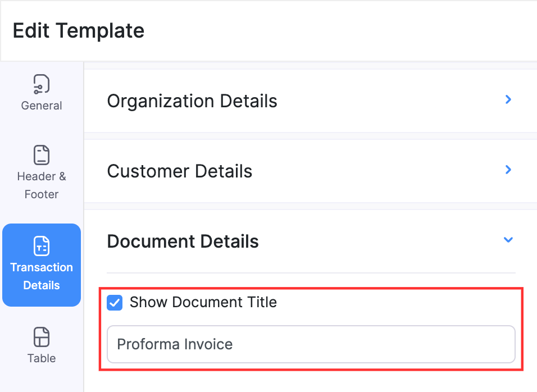This screenshot has height=392, width=537.
Task: Select the Table panel icon
Action: coord(41,337)
